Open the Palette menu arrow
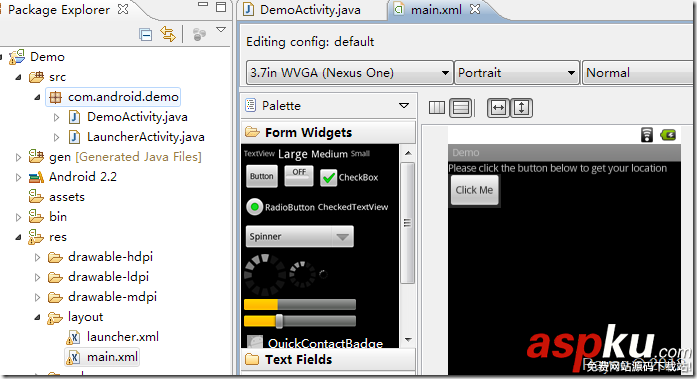 (404, 106)
